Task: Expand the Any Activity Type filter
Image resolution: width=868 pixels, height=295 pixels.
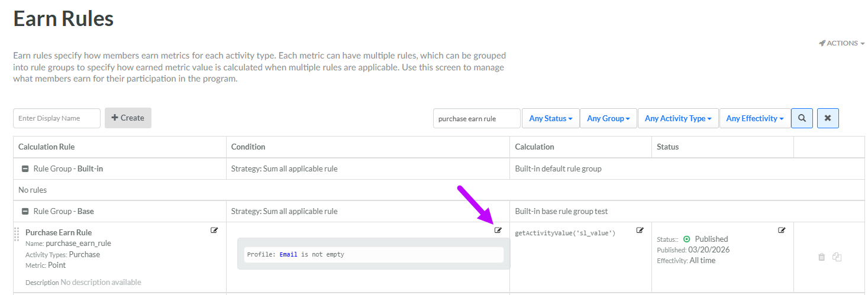Action: [x=678, y=118]
